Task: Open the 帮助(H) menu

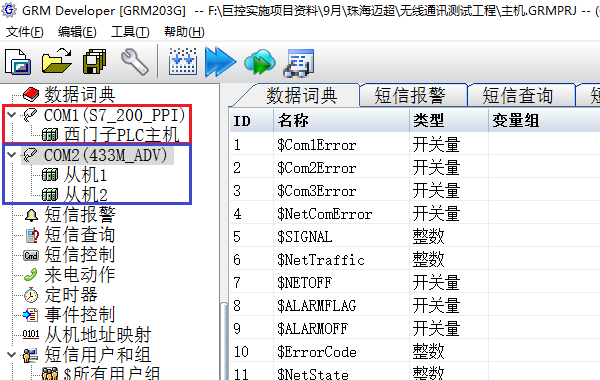Action: coord(184,32)
